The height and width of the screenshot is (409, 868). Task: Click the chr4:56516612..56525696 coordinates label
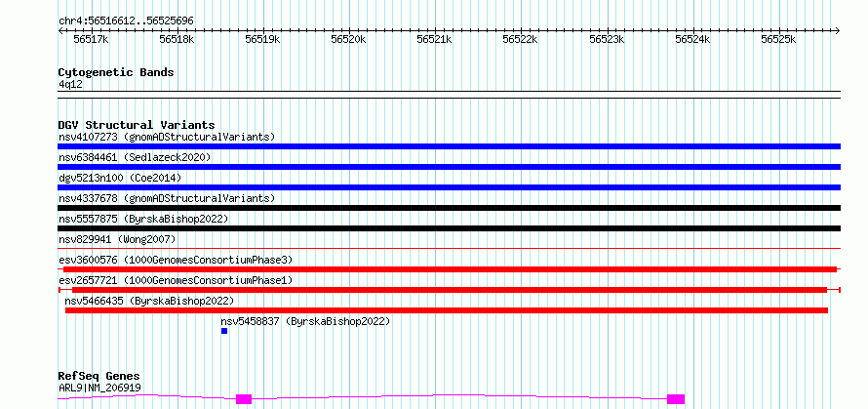click(x=126, y=21)
